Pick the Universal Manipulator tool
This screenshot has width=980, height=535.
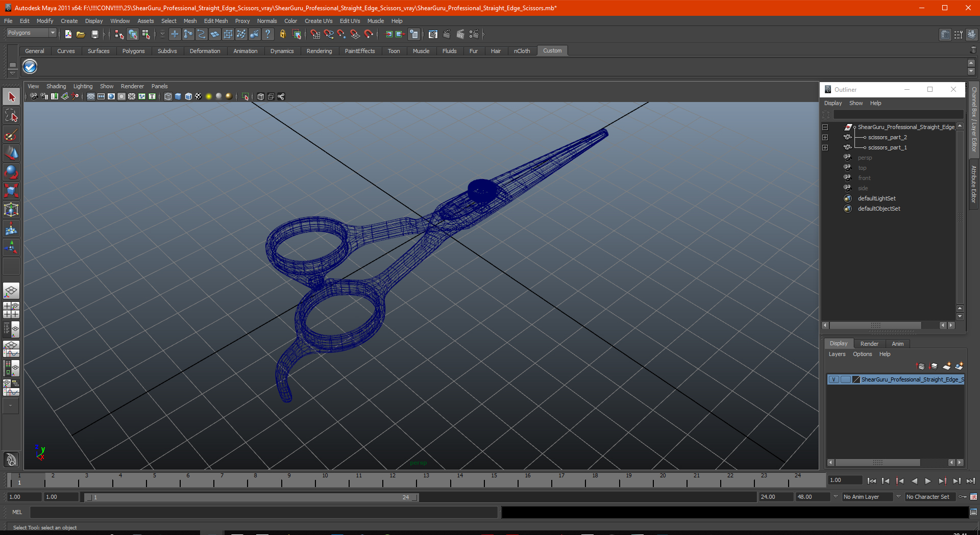[11, 210]
